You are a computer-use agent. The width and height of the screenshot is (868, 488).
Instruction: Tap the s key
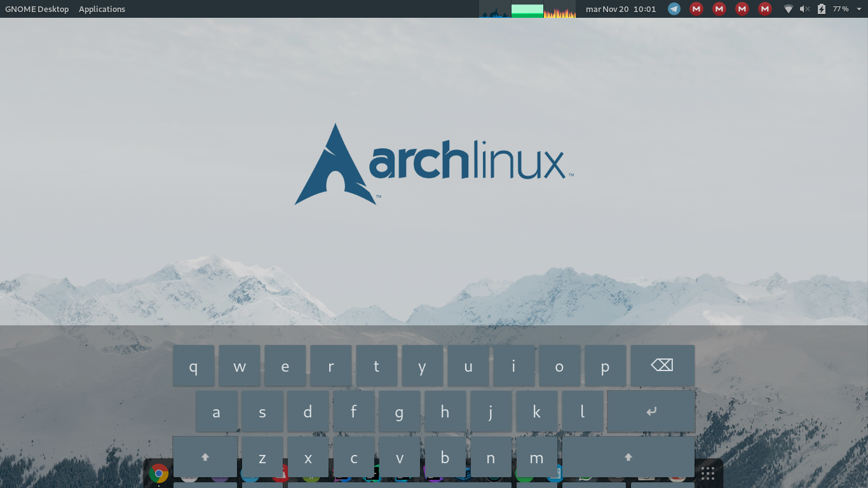pos(262,411)
